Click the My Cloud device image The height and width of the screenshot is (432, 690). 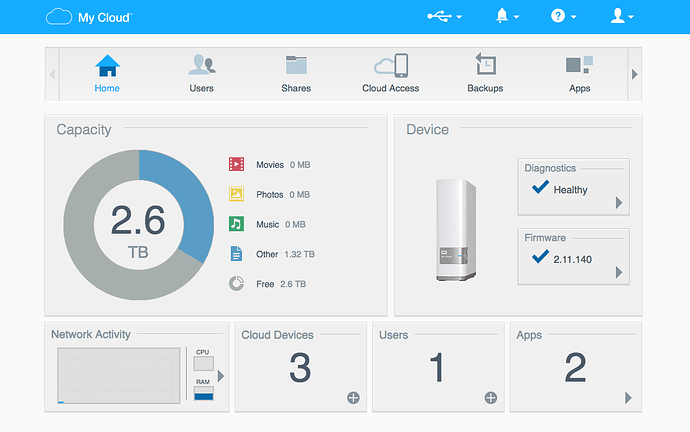point(456,230)
